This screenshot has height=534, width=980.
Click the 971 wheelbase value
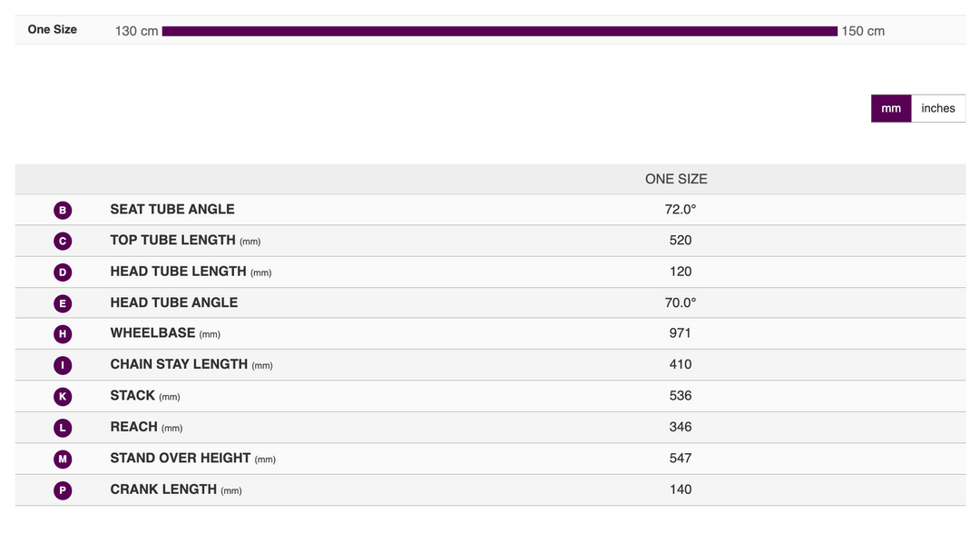click(x=680, y=333)
